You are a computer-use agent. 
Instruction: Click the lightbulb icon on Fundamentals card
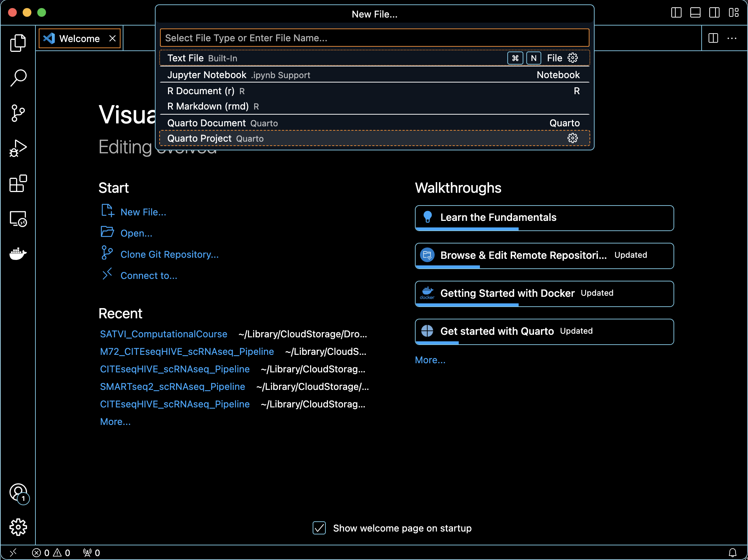(x=427, y=217)
